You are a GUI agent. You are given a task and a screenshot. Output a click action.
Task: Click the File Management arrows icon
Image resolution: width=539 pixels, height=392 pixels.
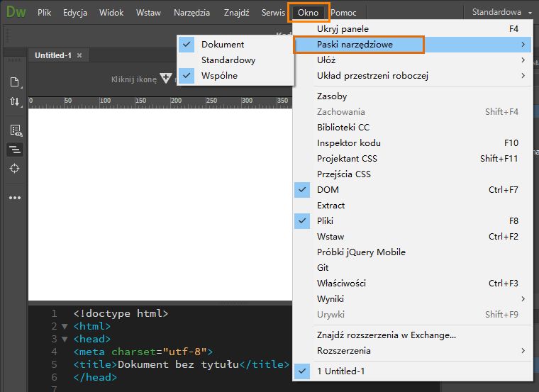tap(15, 101)
